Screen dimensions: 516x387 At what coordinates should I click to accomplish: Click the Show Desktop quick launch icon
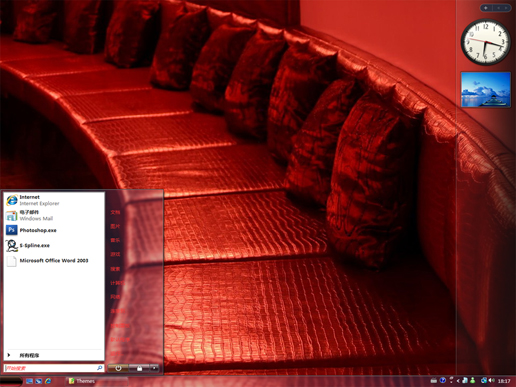(29, 381)
